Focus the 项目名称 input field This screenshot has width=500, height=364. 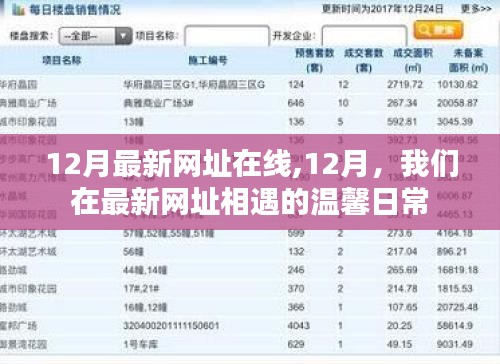coord(227,35)
